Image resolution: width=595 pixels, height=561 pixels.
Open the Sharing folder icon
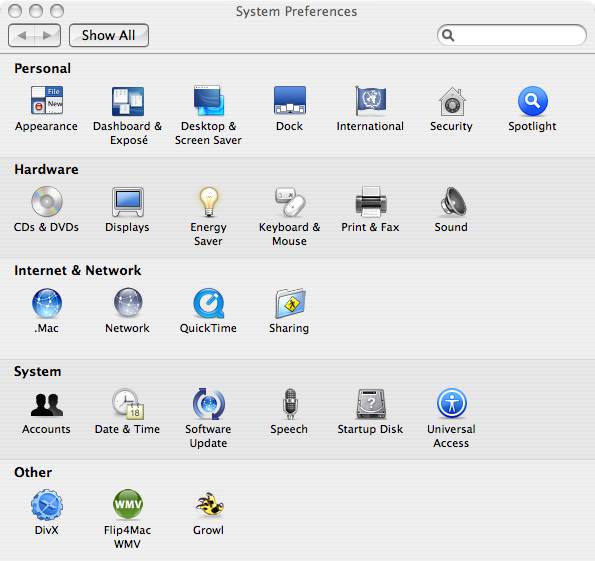click(290, 303)
